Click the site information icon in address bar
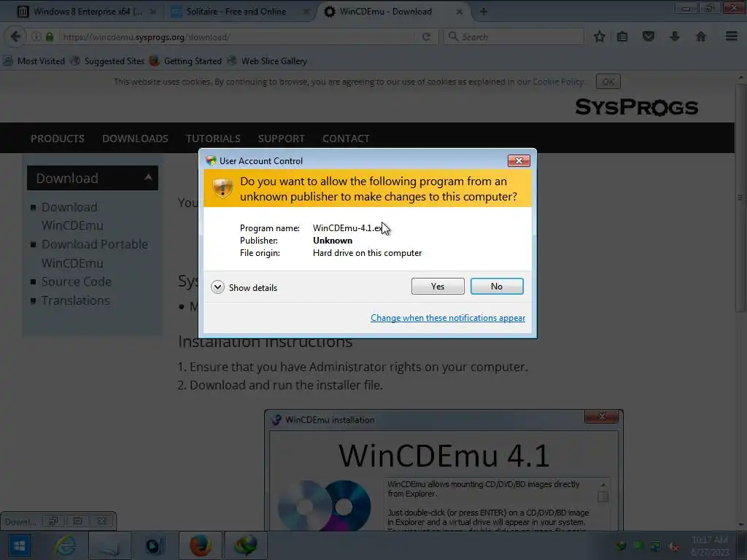 [36, 36]
